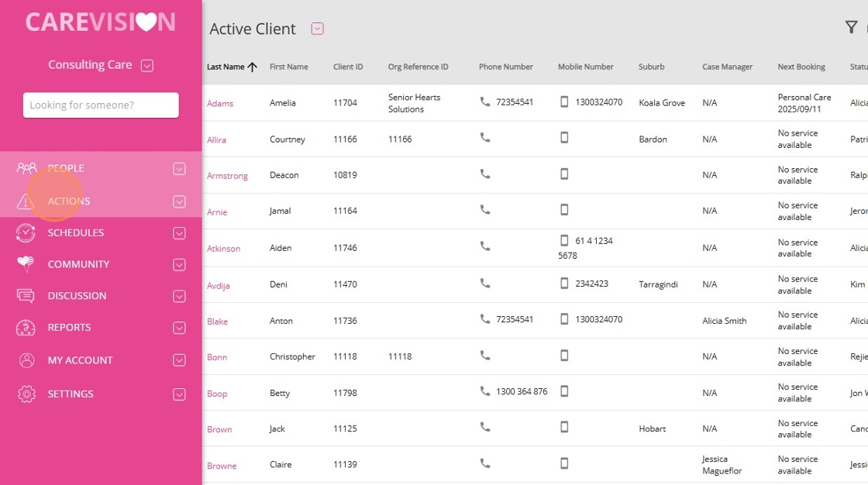Viewport: 868px width, 485px height.
Task: Click the Reports gauge icon
Action: (26, 328)
